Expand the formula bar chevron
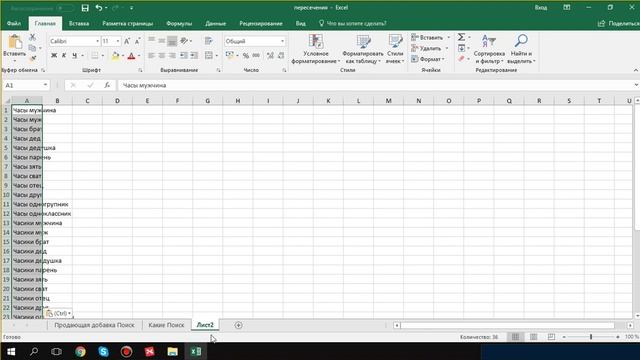Screen dimensions: 640x360 (x=636, y=85)
